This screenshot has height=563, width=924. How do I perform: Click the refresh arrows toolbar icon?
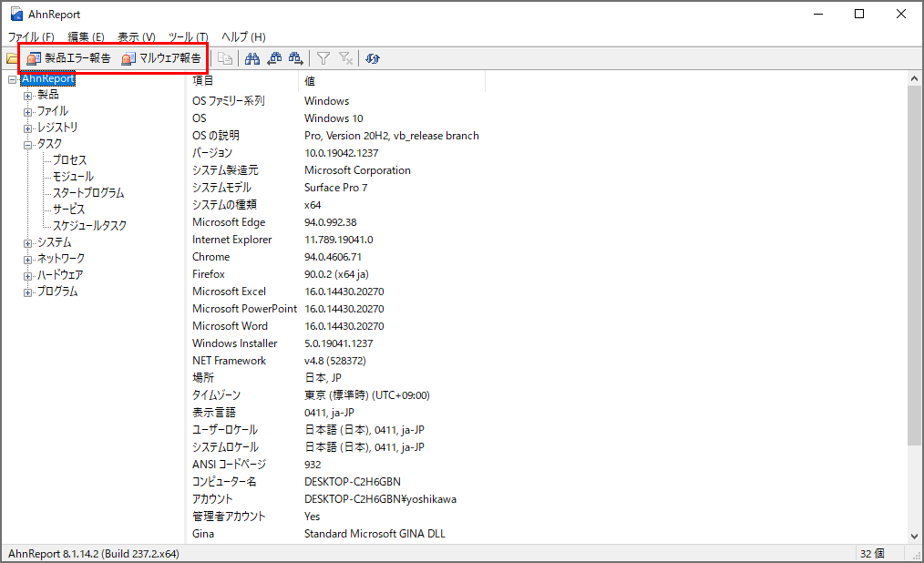373,58
